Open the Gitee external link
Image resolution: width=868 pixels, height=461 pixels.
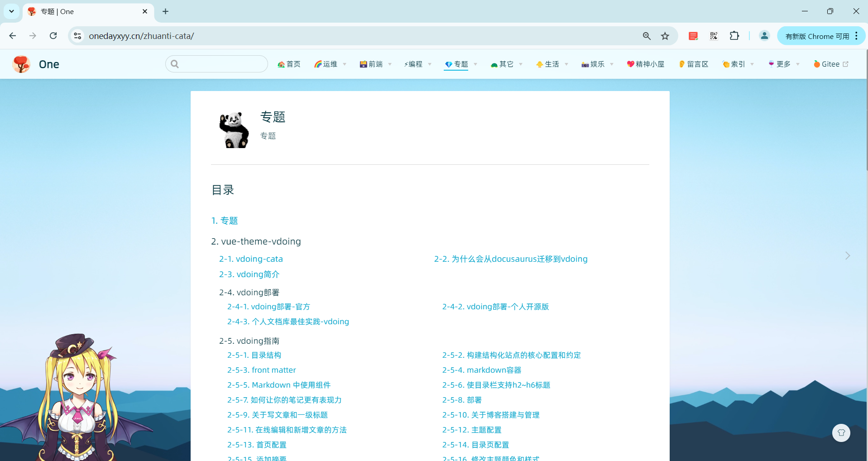(x=831, y=64)
